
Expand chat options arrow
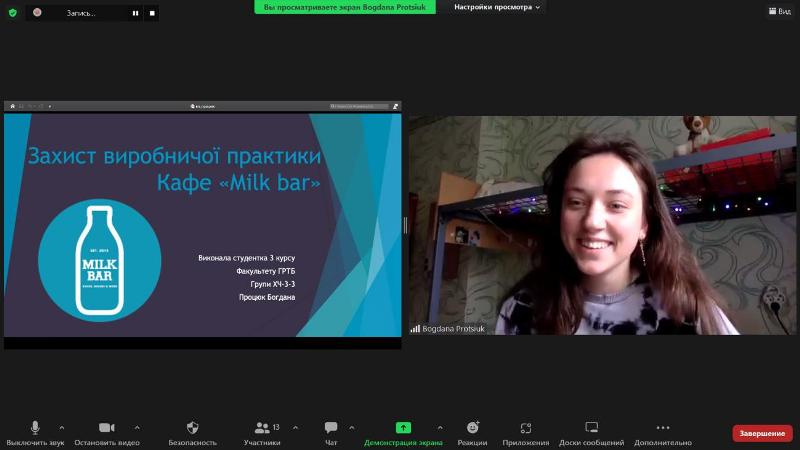352,428
